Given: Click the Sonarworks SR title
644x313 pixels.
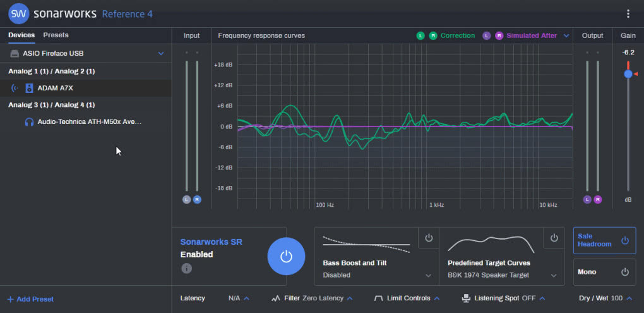Looking at the screenshot, I should tap(211, 242).
